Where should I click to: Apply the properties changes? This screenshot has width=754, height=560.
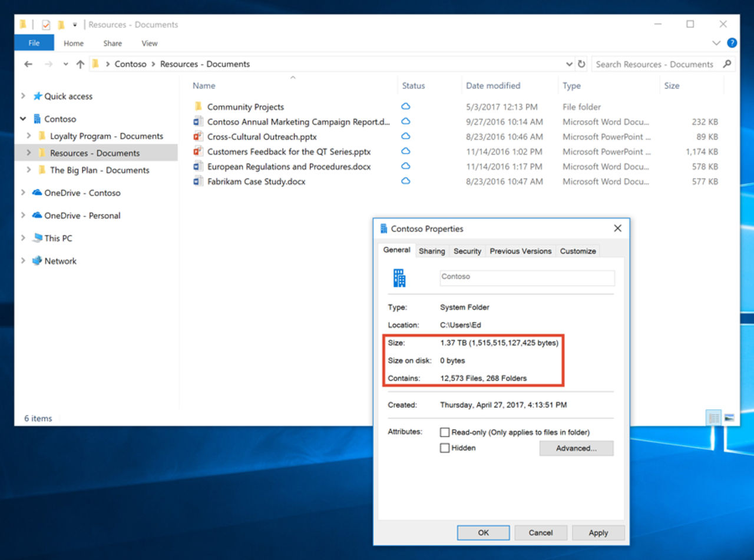(x=598, y=532)
